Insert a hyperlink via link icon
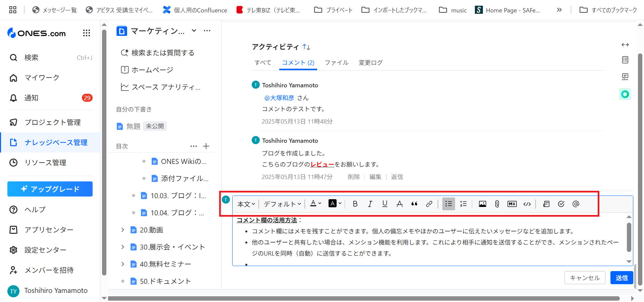644x302 pixels. (x=429, y=204)
